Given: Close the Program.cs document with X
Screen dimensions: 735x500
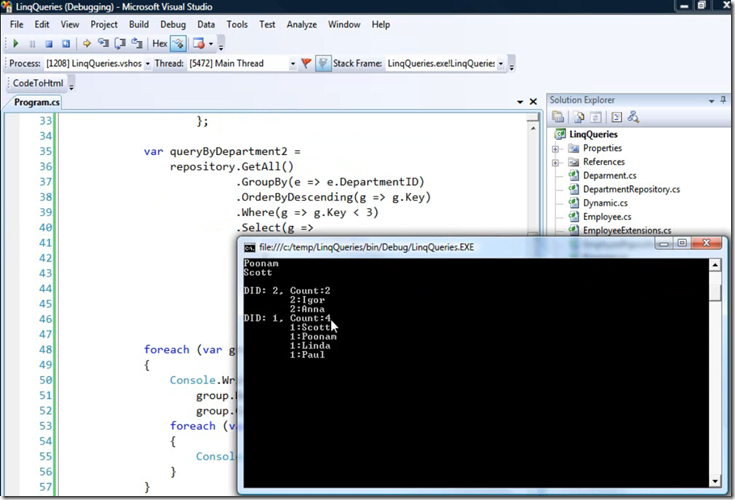Looking at the screenshot, I should click(533, 102).
